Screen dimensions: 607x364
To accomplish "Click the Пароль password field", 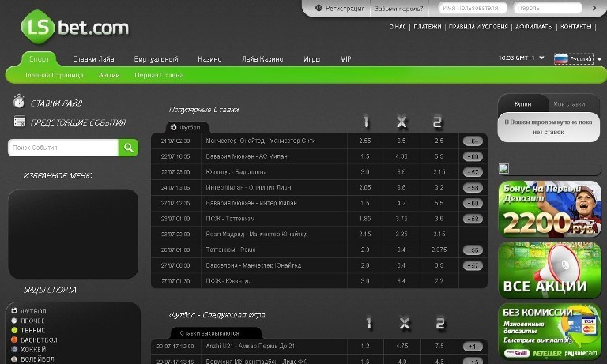I will point(548,8).
